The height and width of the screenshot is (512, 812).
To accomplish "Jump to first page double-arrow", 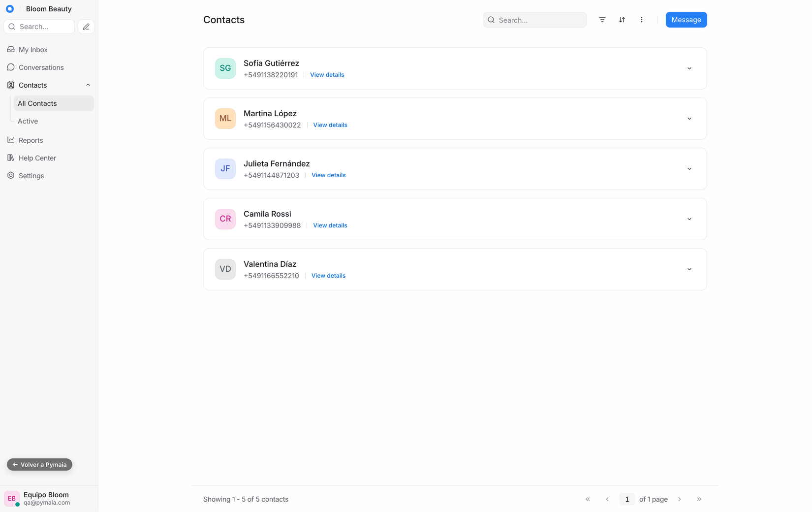I will tap(588, 499).
